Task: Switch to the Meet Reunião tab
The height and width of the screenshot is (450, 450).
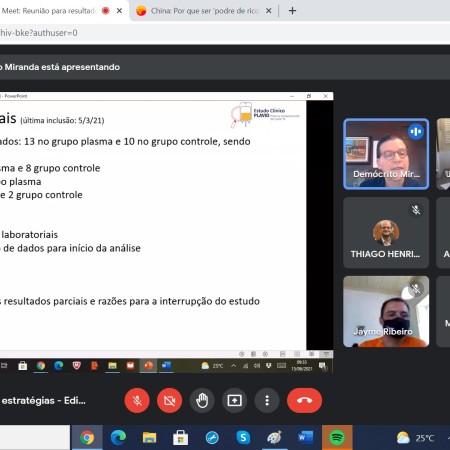Action: tap(53, 11)
